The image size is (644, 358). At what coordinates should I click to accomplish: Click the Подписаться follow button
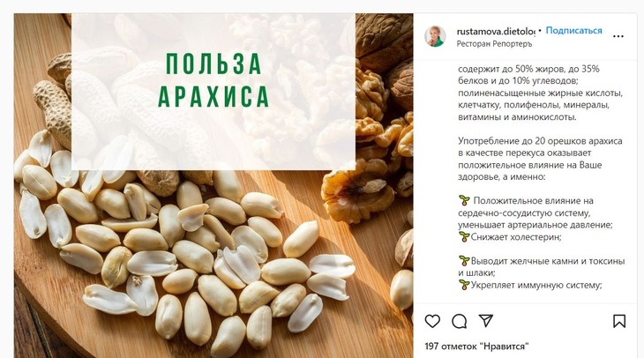click(573, 30)
